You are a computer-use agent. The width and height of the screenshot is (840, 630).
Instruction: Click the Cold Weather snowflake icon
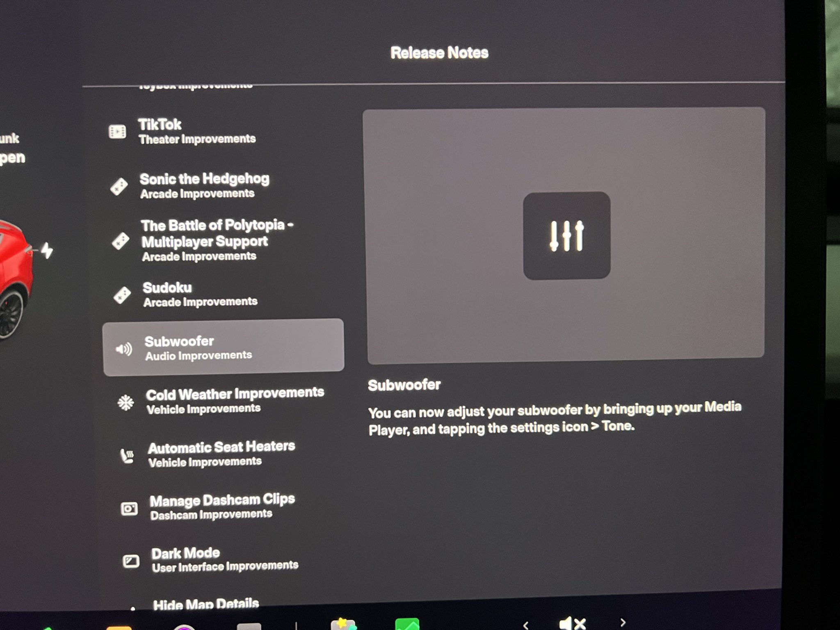point(126,402)
